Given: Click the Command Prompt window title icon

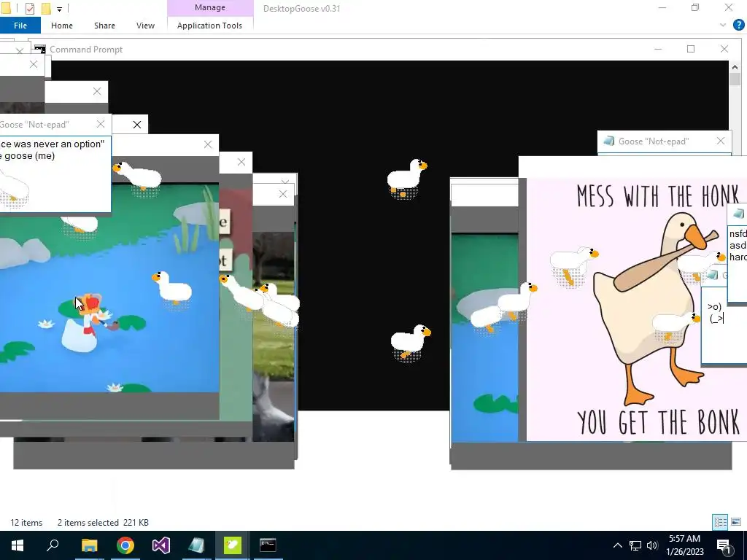Looking at the screenshot, I should pyautogui.click(x=40, y=50).
